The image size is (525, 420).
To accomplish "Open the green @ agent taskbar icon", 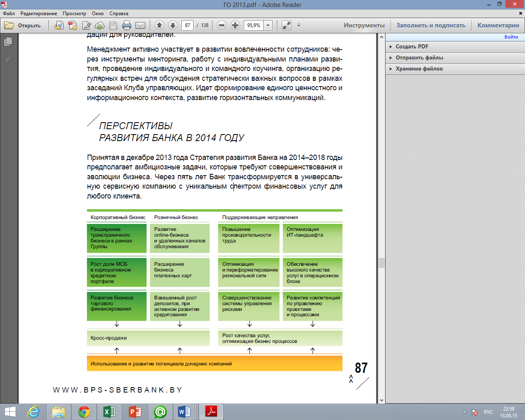I will [160, 412].
